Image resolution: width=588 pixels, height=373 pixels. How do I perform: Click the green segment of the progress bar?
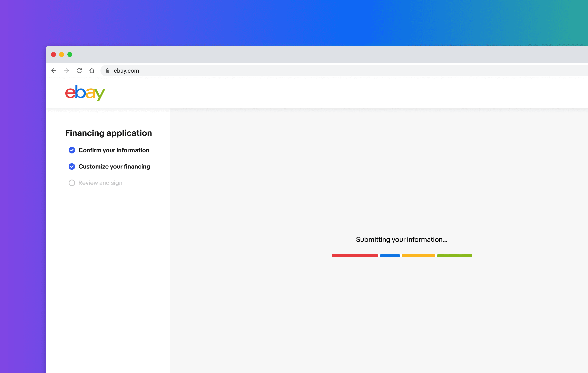click(454, 256)
